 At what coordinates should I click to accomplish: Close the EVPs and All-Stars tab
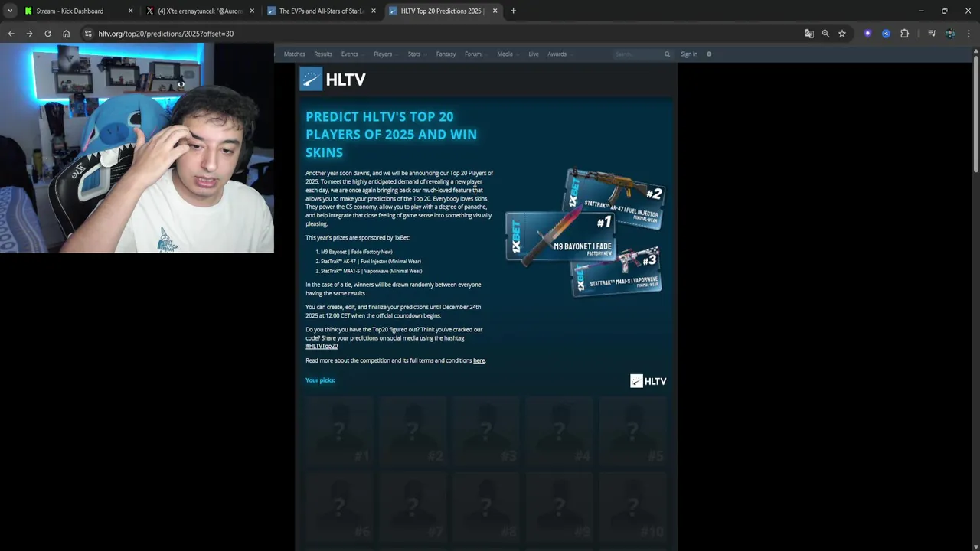click(x=374, y=11)
